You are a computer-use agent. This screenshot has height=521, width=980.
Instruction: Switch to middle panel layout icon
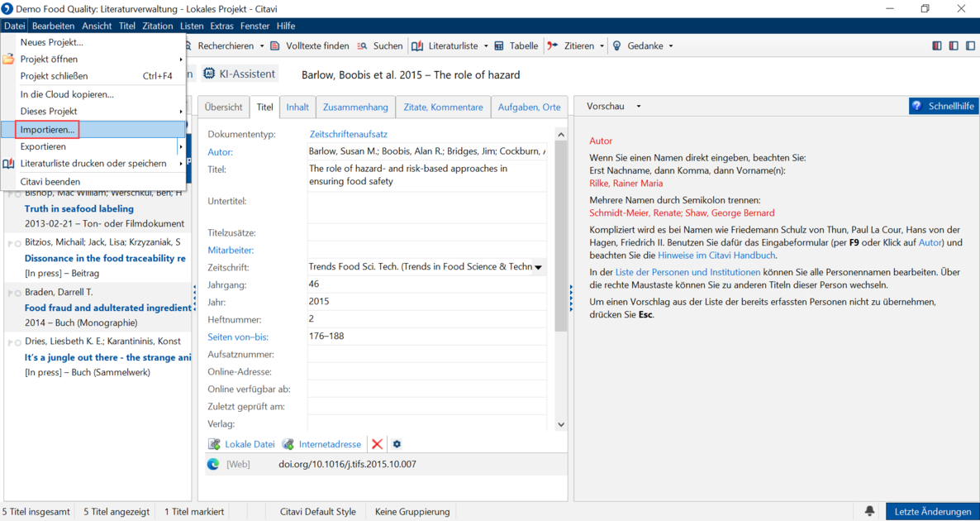pyautogui.click(x=954, y=45)
